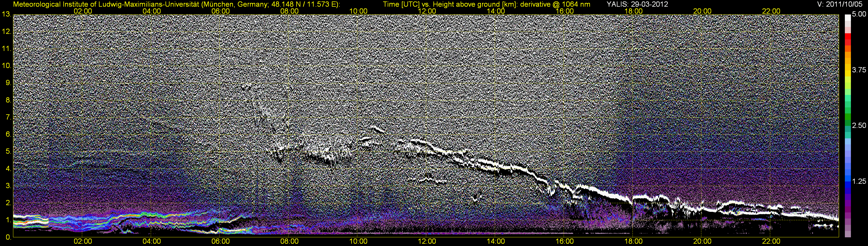Select the 16:00 label on the bottom time axis
The width and height of the screenshot is (868, 246).
tap(565, 242)
